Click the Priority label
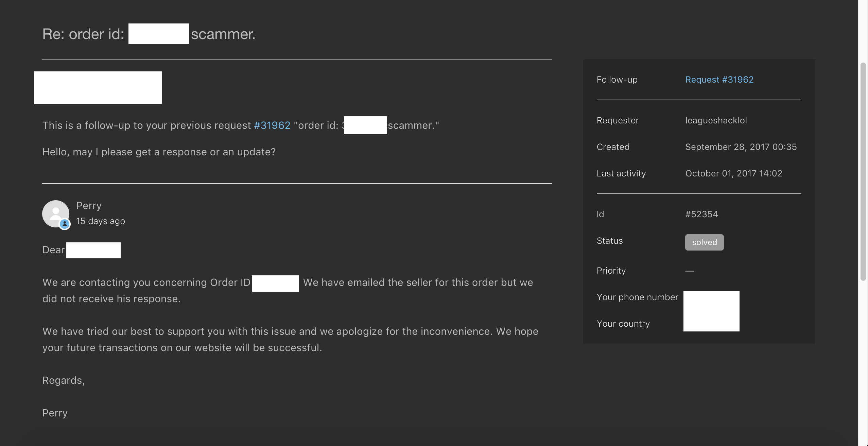Viewport: 868px width, 446px height. tap(611, 271)
